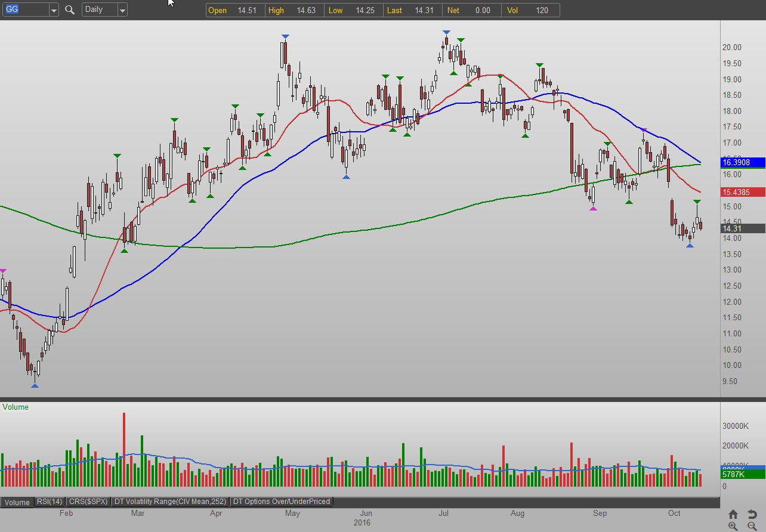Screen dimensions: 766x532
Task: Click the blue 16.3908 moving average label
Action: coord(743,162)
